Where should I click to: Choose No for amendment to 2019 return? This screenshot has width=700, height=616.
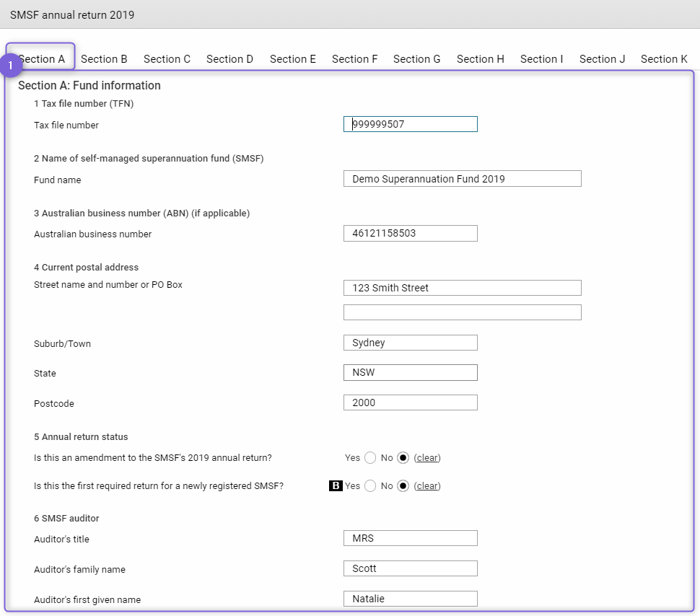(x=403, y=458)
